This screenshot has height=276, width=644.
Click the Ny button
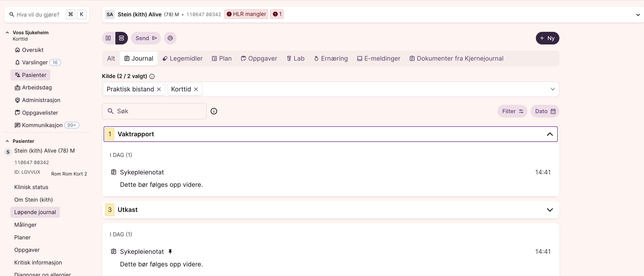click(547, 38)
